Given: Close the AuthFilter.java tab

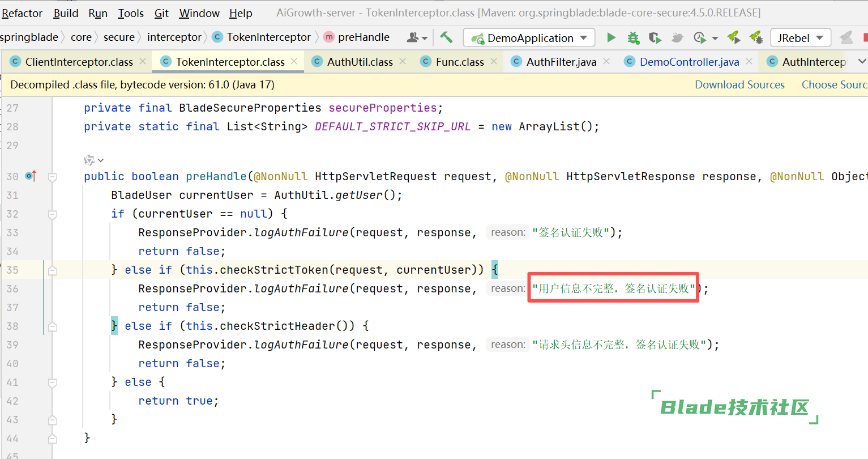Looking at the screenshot, I should pos(606,61).
